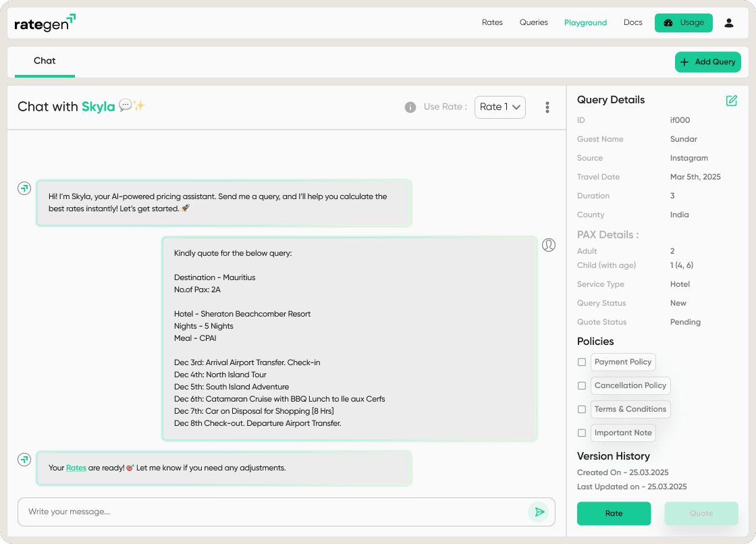
Task: Click the Add Query button
Action: tap(707, 62)
